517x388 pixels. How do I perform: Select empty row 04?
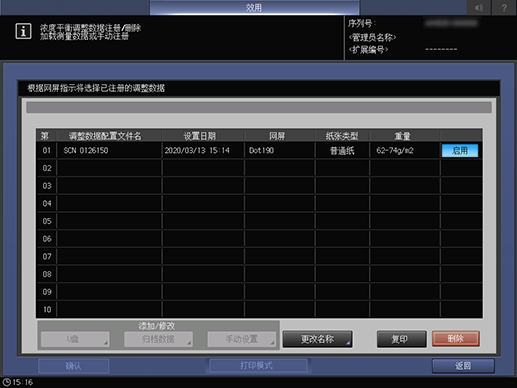pyautogui.click(x=259, y=204)
